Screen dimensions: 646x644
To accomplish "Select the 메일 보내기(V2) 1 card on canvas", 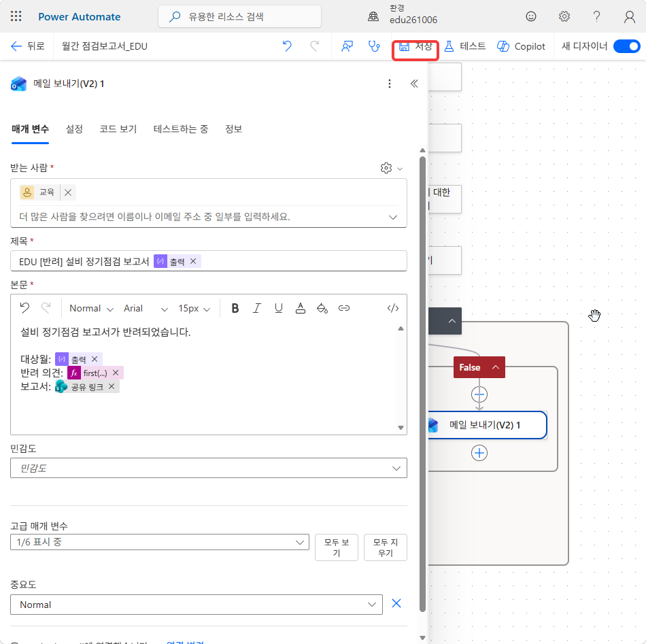I will point(487,425).
